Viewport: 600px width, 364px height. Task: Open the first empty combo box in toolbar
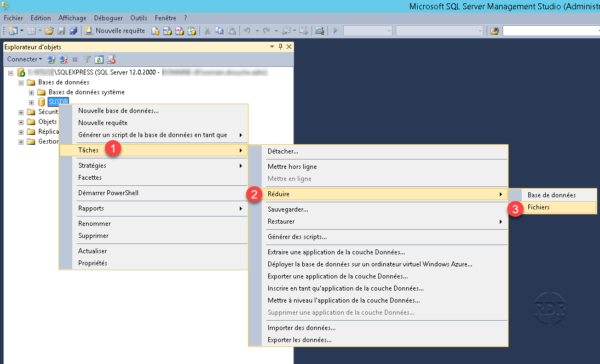pyautogui.click(x=367, y=31)
